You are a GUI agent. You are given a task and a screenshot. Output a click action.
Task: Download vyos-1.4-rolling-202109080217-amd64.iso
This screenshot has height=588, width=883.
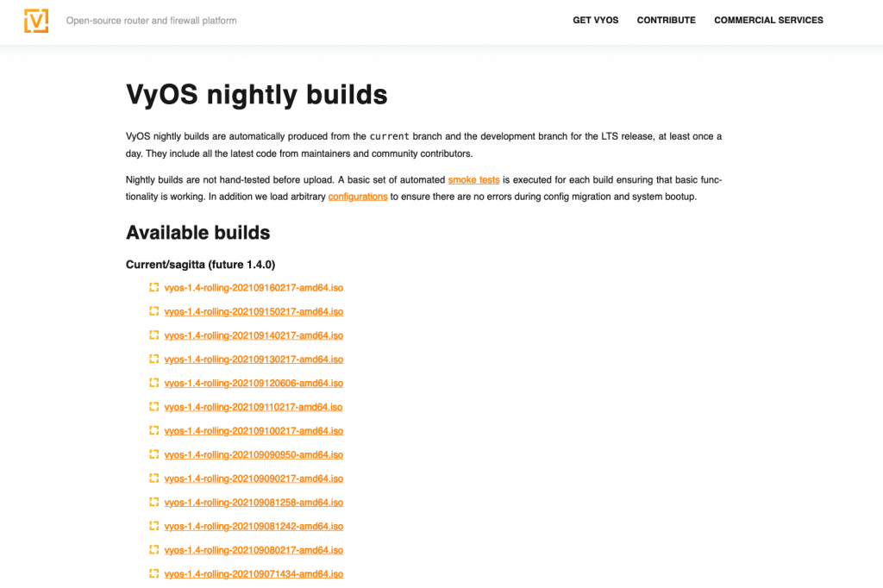pyautogui.click(x=254, y=550)
